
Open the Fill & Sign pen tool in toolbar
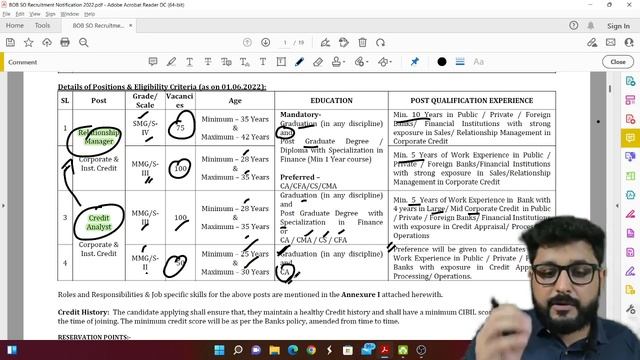[325, 42]
